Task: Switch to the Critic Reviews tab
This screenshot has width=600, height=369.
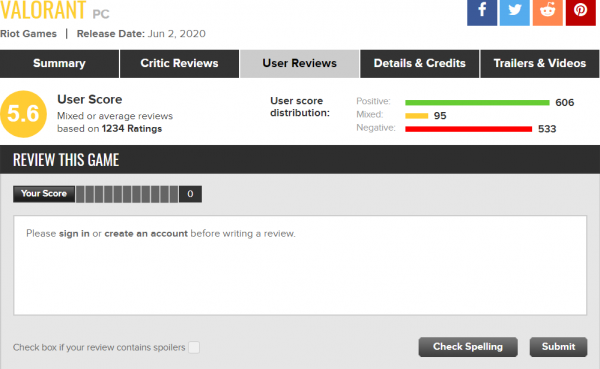Action: [x=179, y=64]
